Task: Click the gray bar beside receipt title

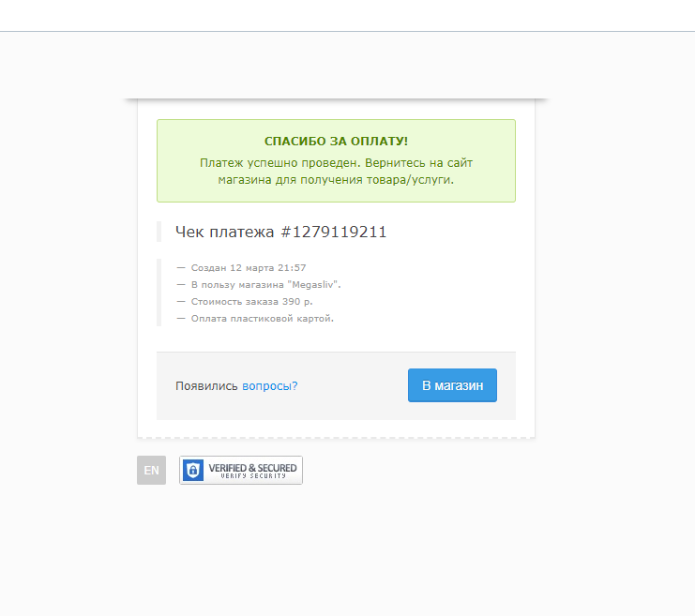Action: 159,232
